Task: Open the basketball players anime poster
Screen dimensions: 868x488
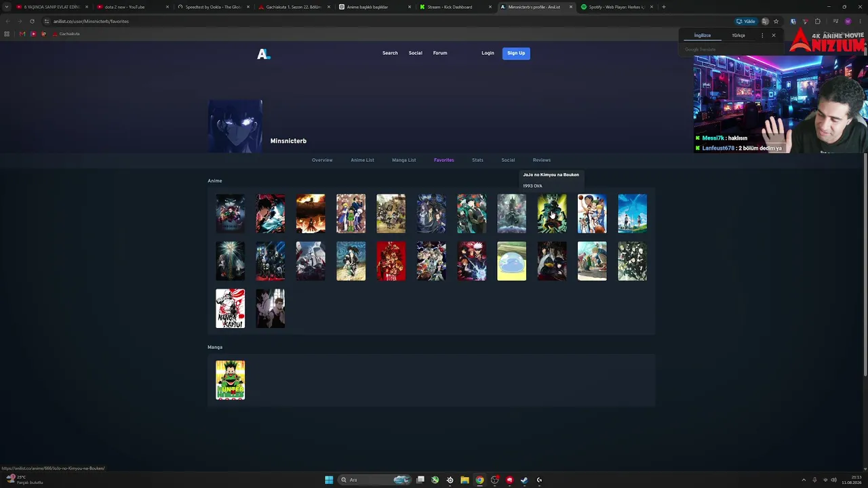Action: coord(592,213)
